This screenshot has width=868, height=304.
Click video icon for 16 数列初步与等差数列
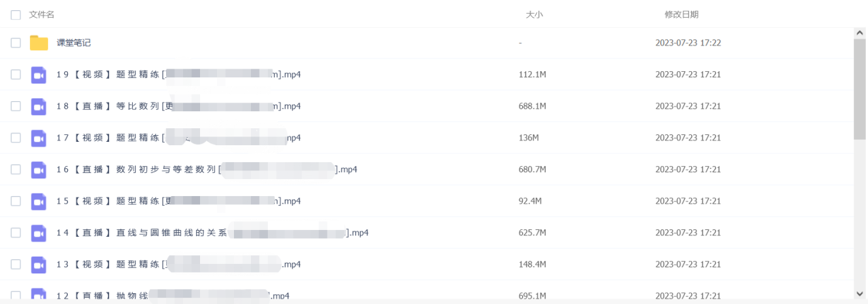[x=39, y=170]
